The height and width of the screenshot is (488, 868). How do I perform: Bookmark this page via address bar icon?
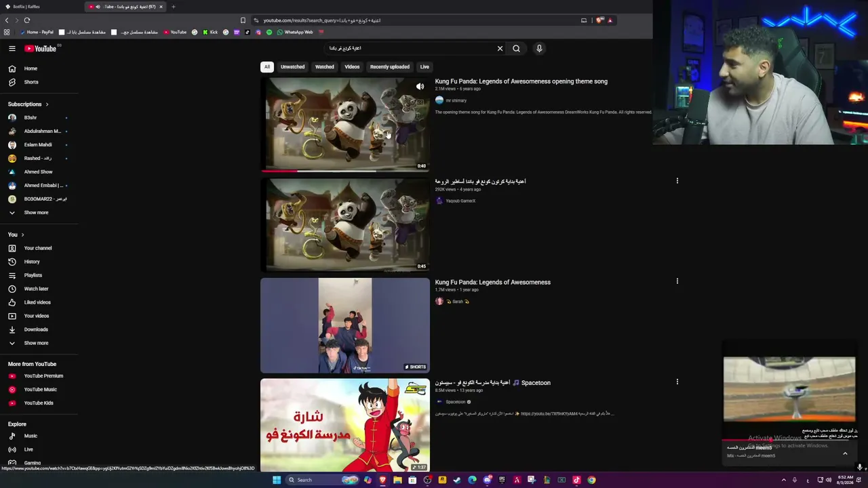[243, 20]
